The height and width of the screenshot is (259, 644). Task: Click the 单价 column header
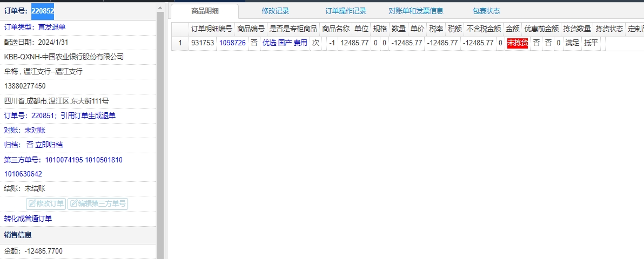417,29
